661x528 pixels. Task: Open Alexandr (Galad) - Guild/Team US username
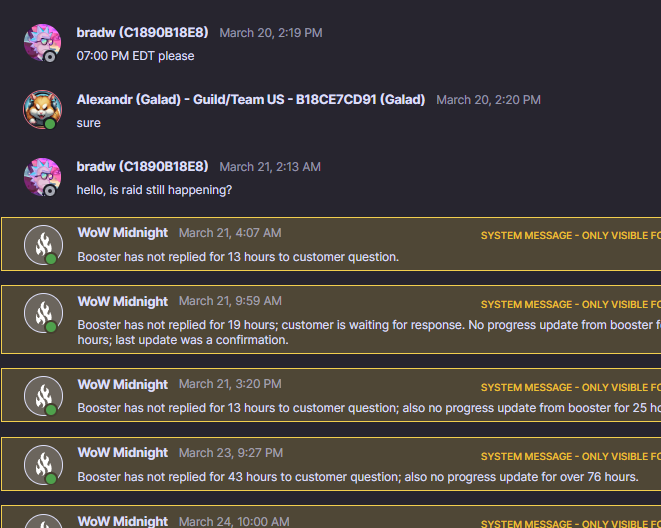(251, 99)
